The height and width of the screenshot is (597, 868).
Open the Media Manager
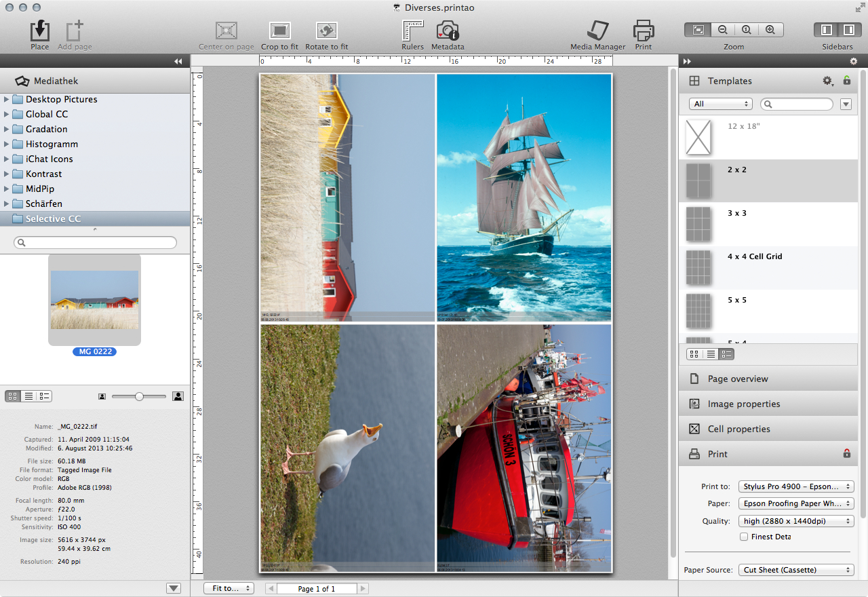tap(597, 31)
